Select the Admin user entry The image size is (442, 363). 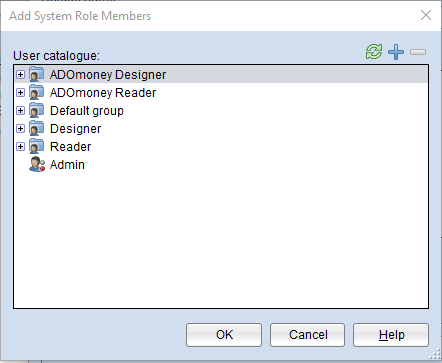click(x=67, y=165)
